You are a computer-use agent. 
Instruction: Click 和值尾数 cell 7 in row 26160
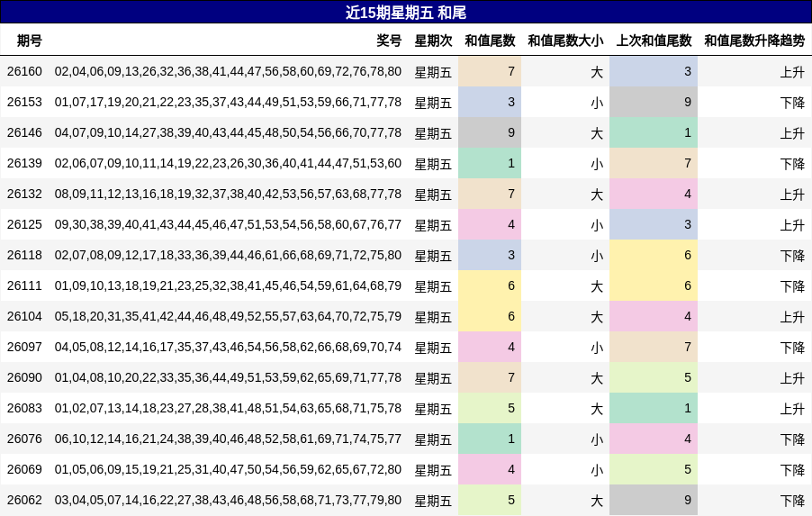tap(490, 71)
